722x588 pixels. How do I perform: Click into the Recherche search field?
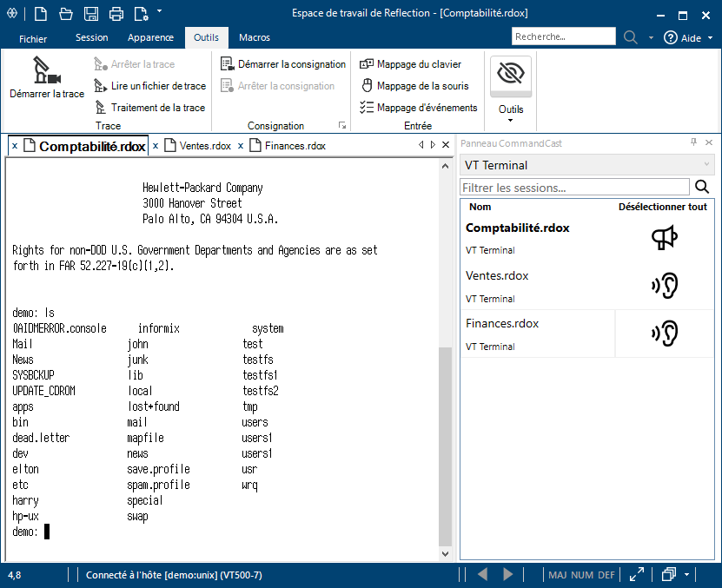(x=563, y=36)
